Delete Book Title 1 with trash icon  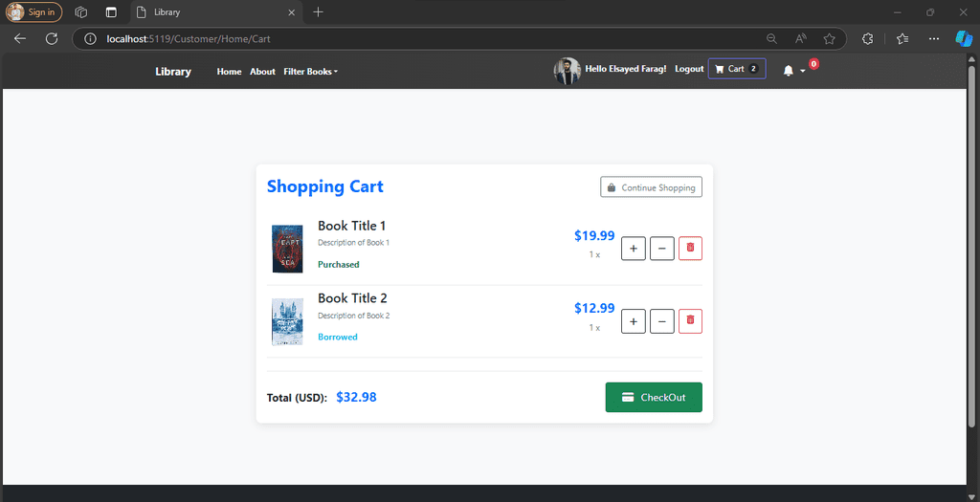pyautogui.click(x=690, y=249)
